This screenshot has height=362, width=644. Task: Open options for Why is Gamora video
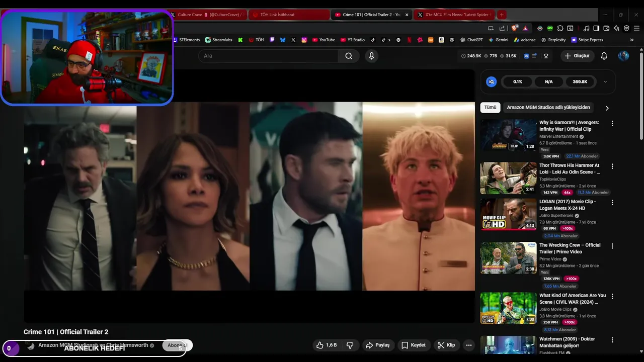pos(612,123)
